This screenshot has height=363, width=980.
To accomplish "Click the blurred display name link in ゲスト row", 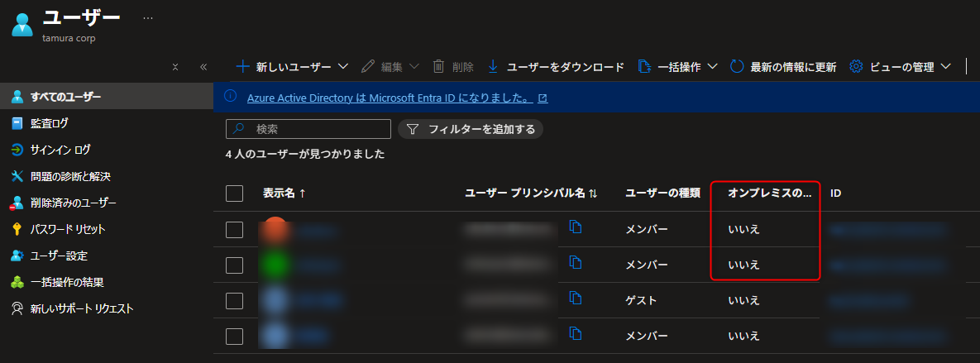I will pos(318,301).
